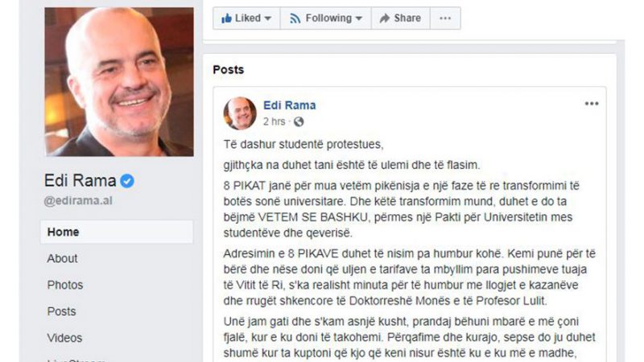Go to Posts in the sidebar

(x=61, y=311)
